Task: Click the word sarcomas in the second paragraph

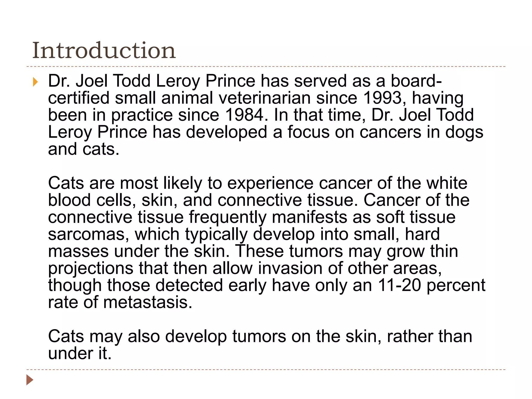Action: pos(89,235)
